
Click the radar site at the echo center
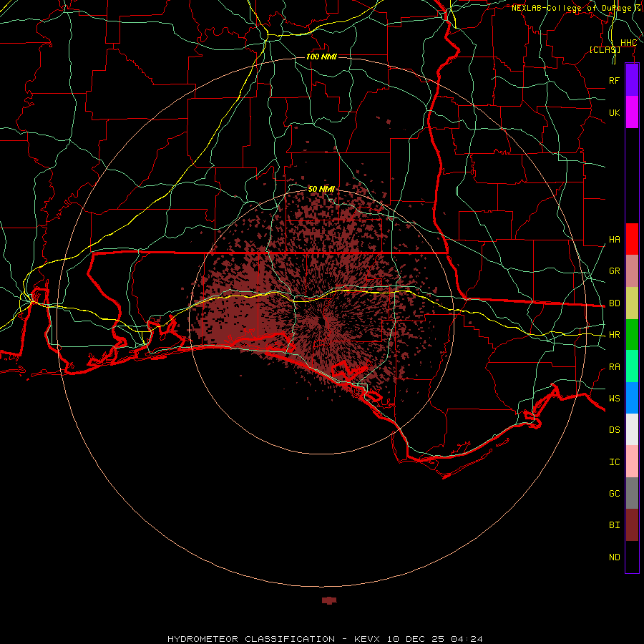pos(324,321)
